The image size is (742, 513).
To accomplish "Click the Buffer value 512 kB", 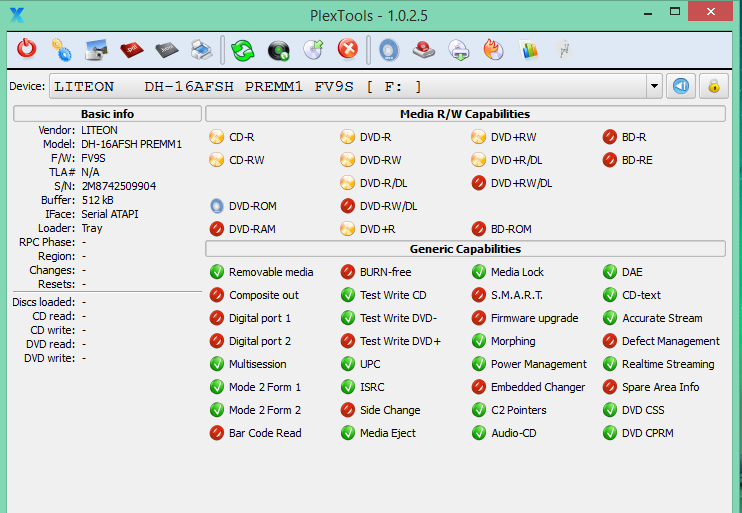I will click(97, 200).
